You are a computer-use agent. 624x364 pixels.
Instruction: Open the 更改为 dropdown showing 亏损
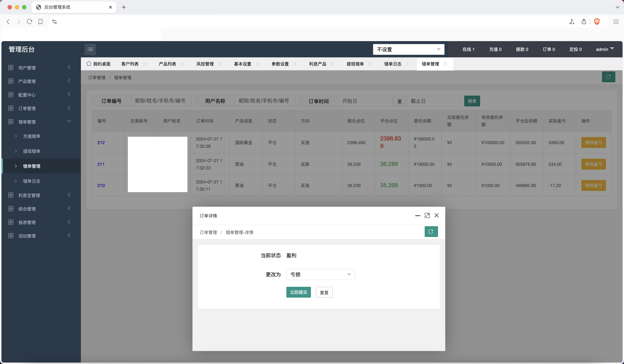pos(320,274)
